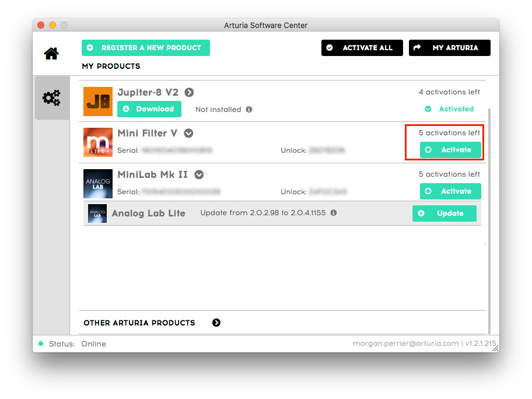
Task: Click '4 activations left' text
Action: pos(449,92)
